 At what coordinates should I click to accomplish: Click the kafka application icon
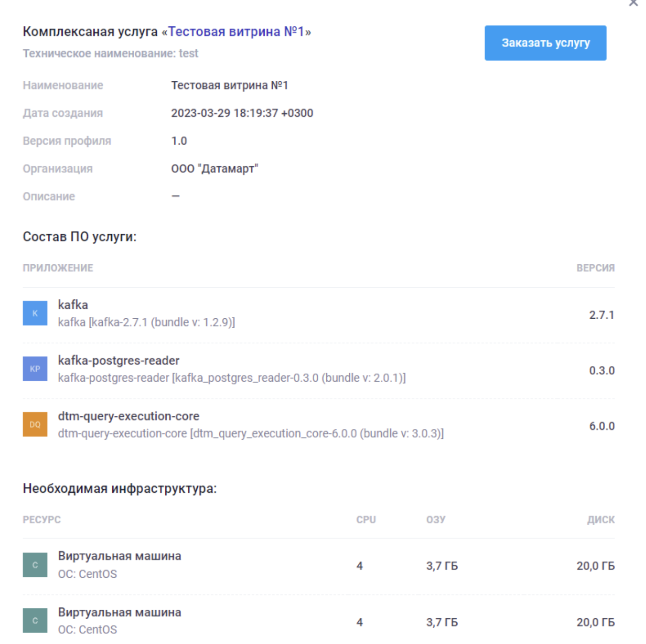click(35, 313)
